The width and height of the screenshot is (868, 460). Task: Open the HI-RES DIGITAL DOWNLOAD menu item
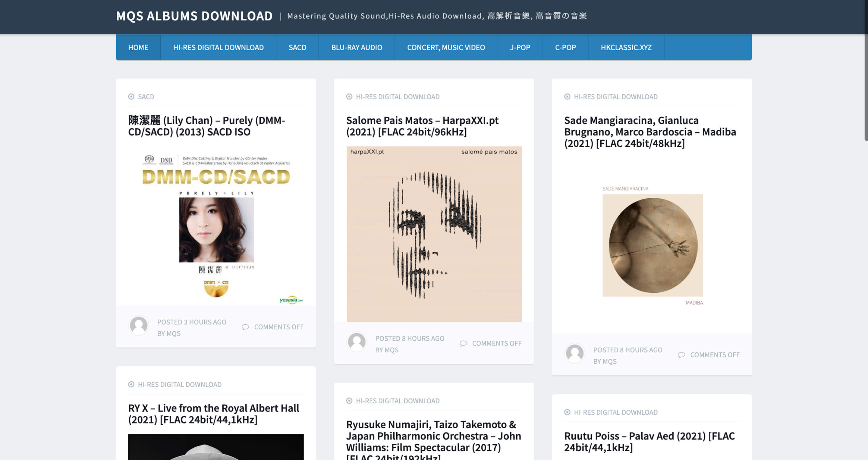pyautogui.click(x=218, y=48)
